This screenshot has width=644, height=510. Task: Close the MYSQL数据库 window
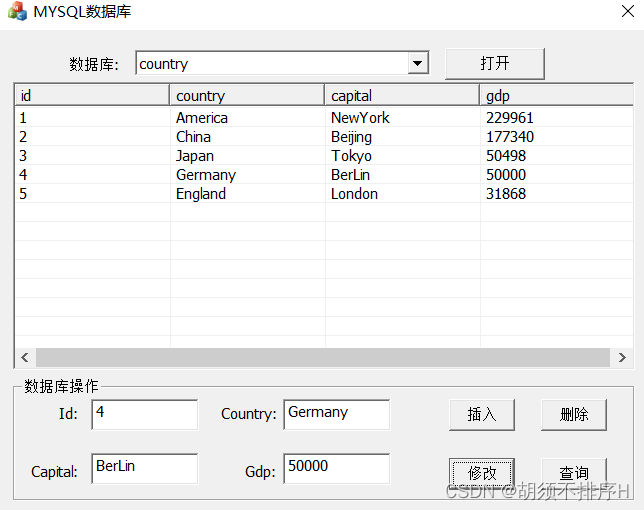pos(628,11)
